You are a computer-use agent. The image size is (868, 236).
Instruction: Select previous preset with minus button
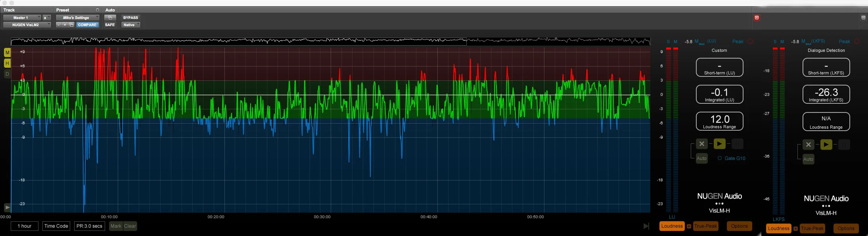(59, 25)
